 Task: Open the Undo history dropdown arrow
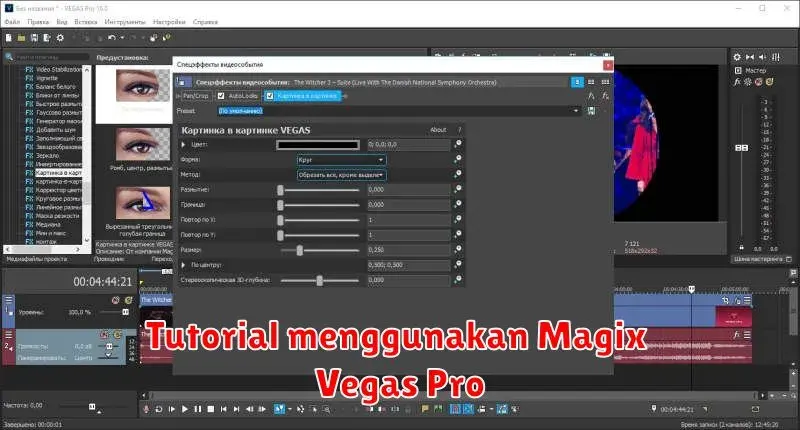[122, 38]
